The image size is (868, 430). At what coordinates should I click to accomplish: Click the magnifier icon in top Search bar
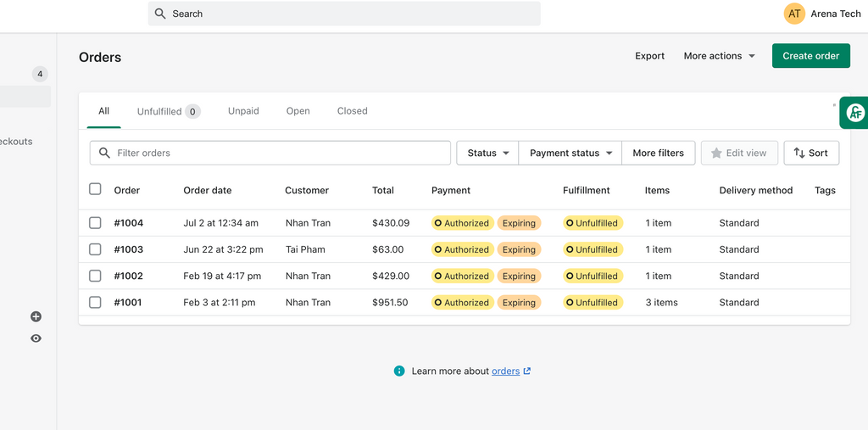pos(160,14)
